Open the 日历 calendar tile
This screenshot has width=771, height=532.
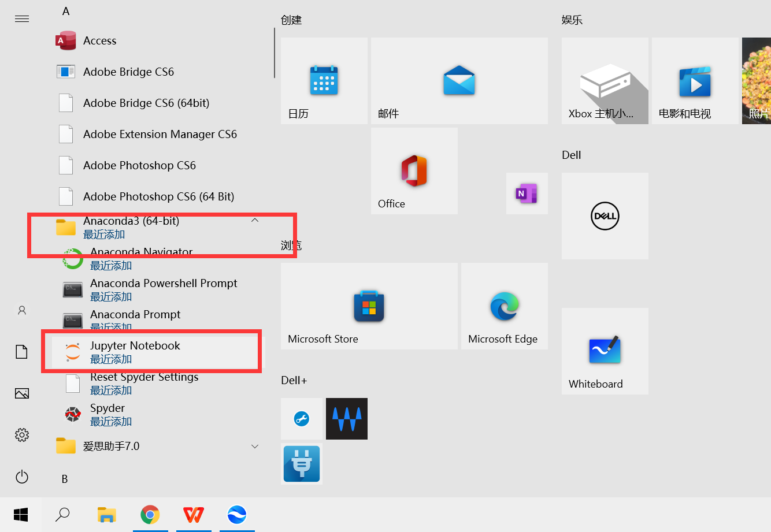(324, 81)
